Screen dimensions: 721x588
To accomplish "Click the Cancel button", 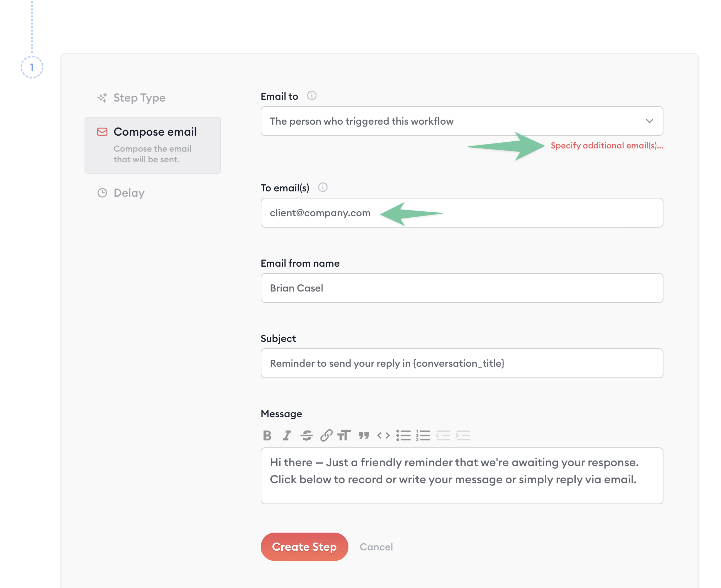I will (x=376, y=546).
